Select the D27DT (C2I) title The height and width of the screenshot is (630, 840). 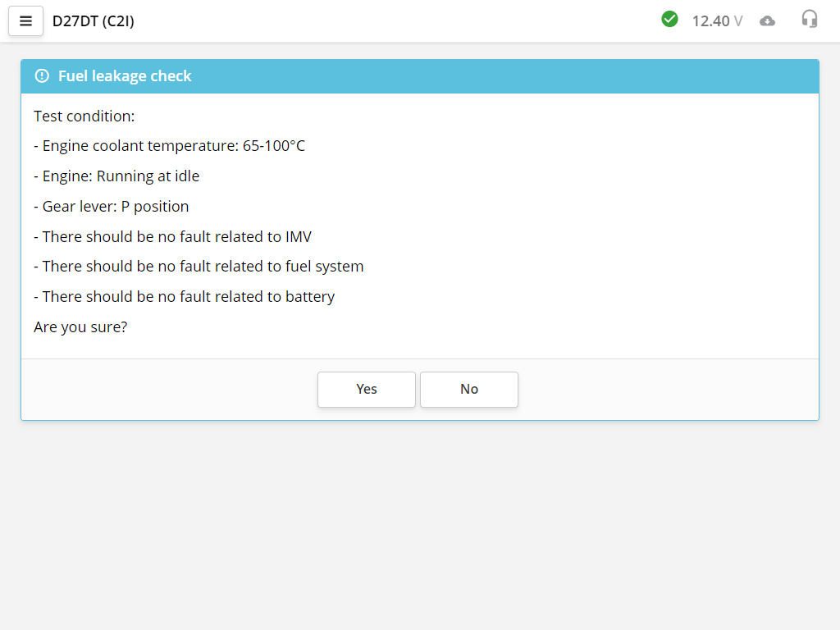click(94, 21)
